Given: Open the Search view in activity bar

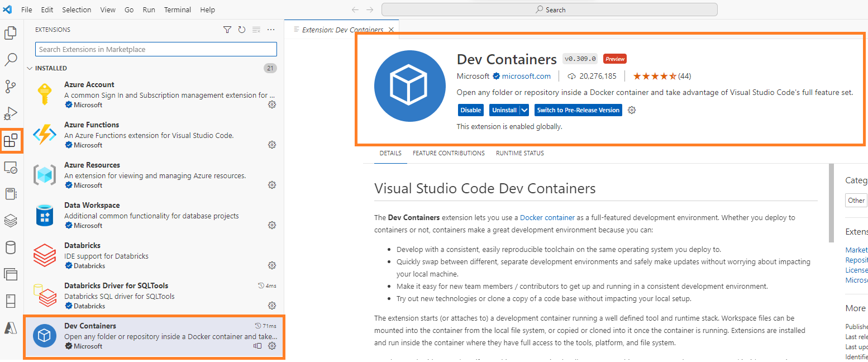Looking at the screenshot, I should [x=11, y=60].
